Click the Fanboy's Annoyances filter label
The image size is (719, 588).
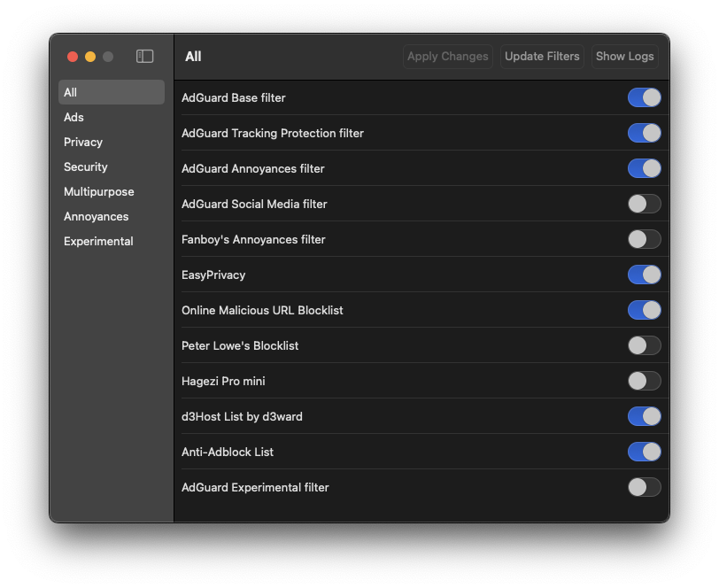tap(253, 239)
